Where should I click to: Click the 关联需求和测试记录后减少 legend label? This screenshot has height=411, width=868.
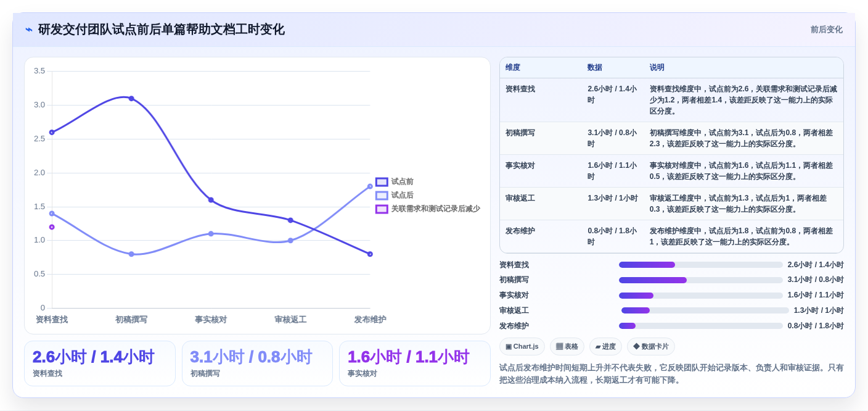pos(436,209)
